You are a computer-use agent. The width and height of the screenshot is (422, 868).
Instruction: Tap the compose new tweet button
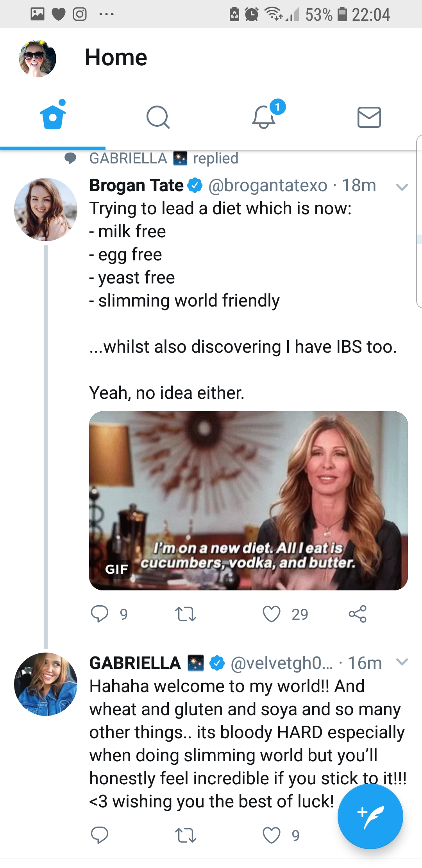(x=370, y=816)
